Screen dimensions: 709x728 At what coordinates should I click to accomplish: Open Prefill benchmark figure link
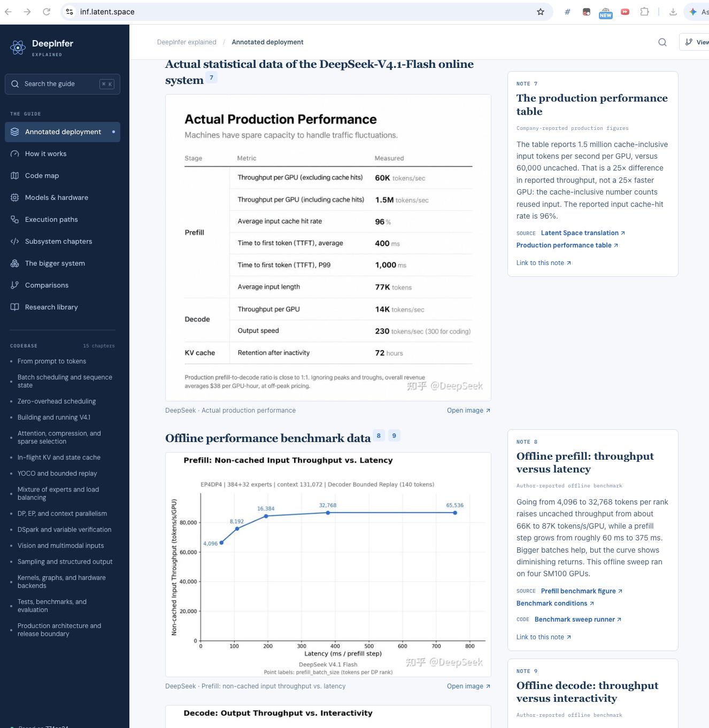tap(582, 591)
